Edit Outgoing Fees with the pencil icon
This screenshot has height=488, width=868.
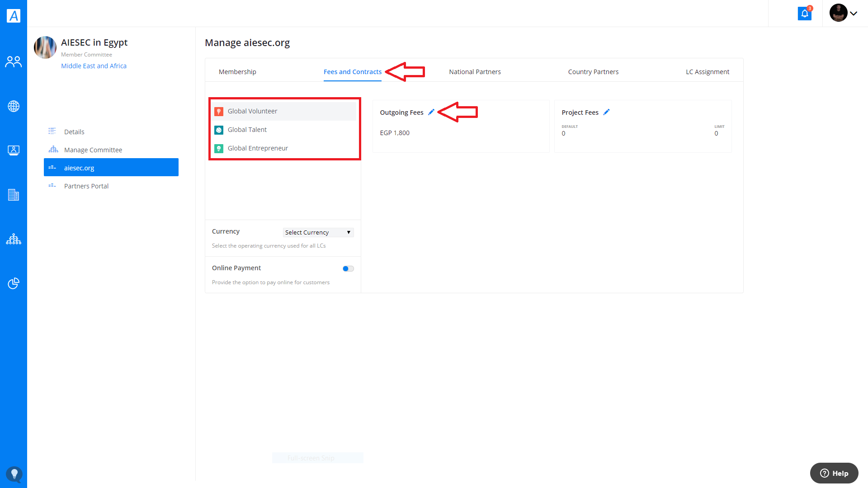pos(431,112)
